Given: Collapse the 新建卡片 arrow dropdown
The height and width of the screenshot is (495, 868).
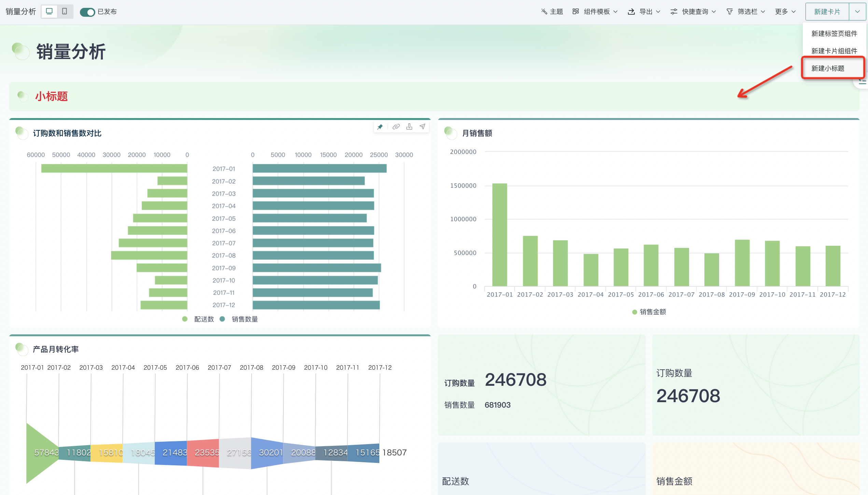Looking at the screenshot, I should point(857,12).
